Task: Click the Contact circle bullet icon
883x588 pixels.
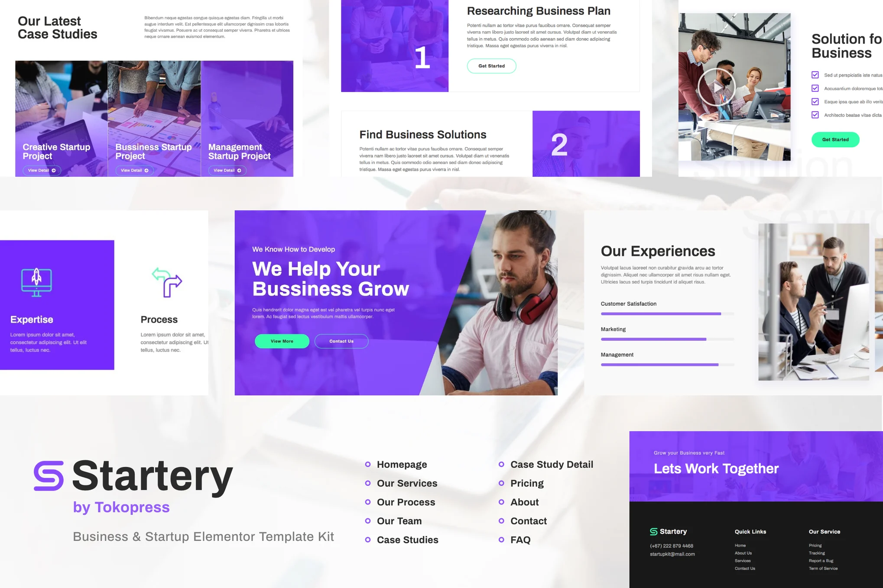Action: [501, 520]
